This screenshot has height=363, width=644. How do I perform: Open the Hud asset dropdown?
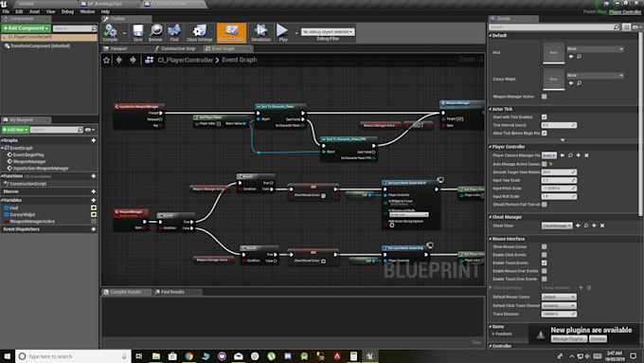(595, 49)
